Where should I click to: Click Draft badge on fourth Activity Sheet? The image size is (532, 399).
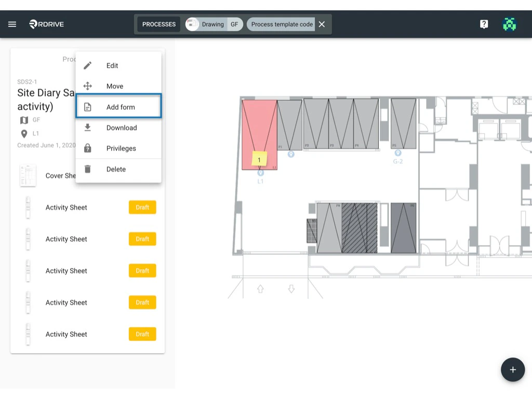coord(142,302)
